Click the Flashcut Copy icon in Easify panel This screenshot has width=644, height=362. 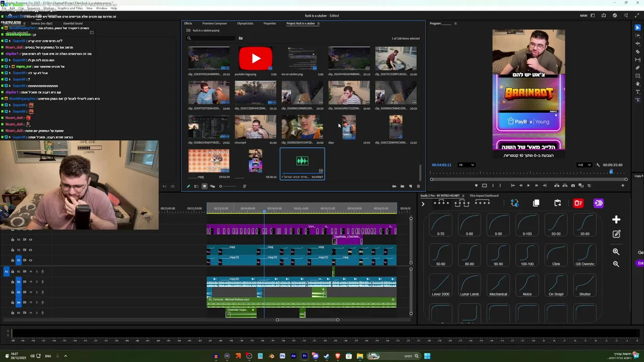514,203
